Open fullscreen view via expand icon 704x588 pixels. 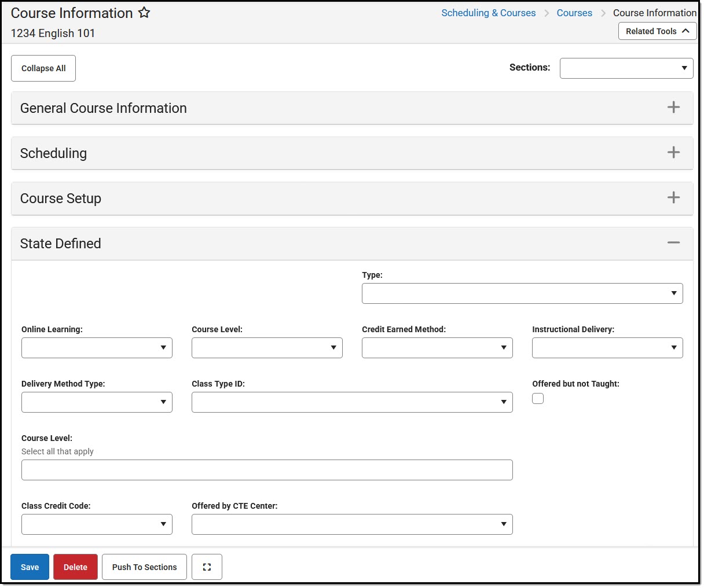(x=207, y=567)
